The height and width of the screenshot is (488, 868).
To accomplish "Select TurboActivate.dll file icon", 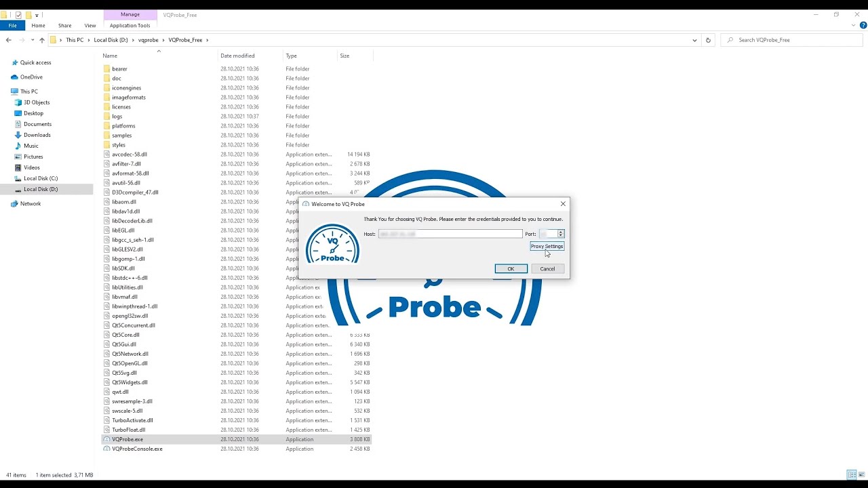I will pyautogui.click(x=107, y=420).
